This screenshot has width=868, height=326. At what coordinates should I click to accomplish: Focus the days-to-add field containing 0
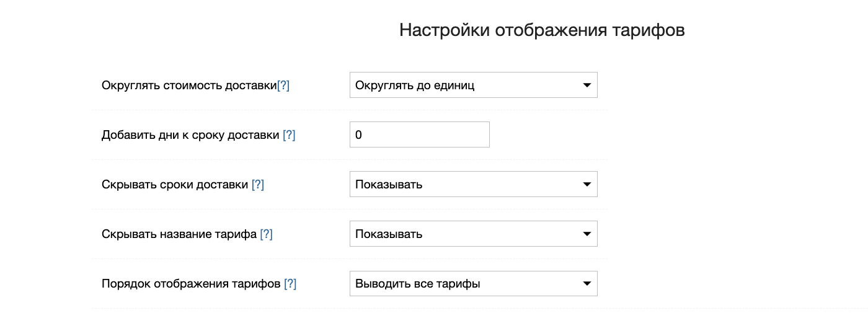pos(419,135)
